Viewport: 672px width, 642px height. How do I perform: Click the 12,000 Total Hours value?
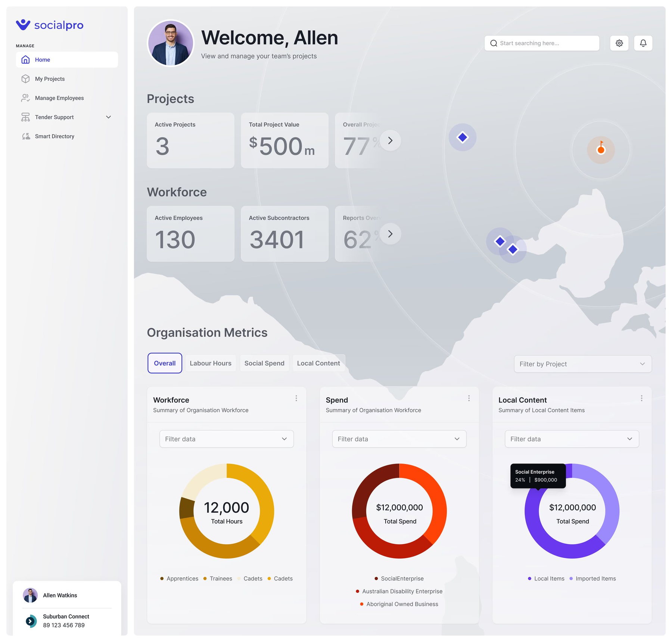coord(227,508)
